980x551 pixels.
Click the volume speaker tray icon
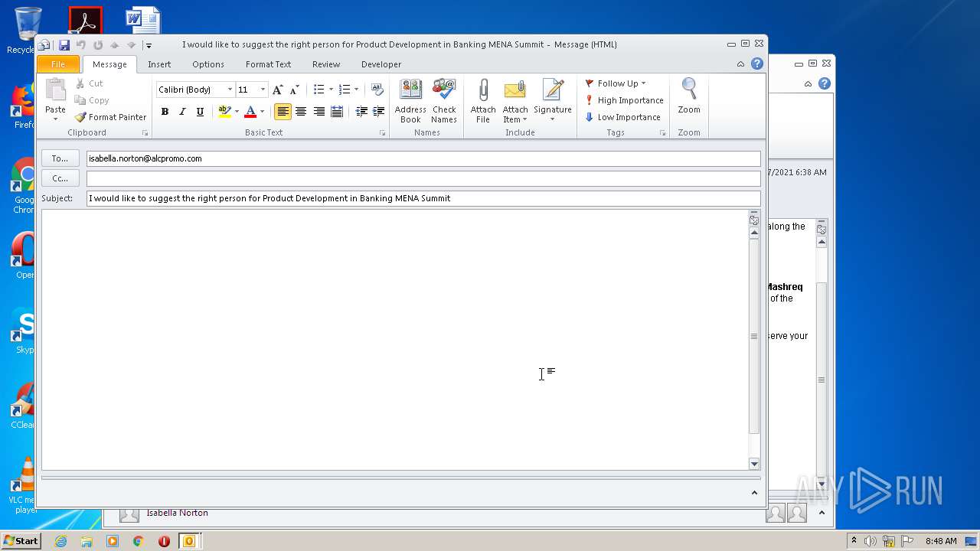(x=871, y=541)
